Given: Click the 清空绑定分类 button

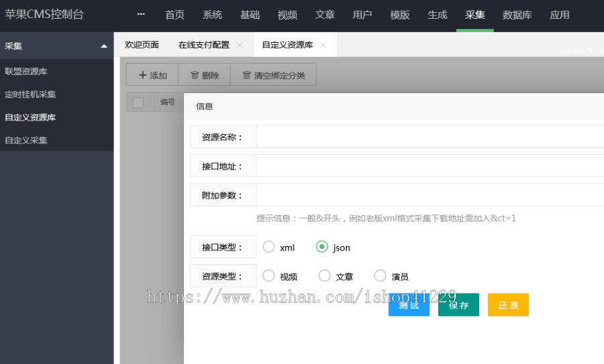Looking at the screenshot, I should tap(274, 74).
